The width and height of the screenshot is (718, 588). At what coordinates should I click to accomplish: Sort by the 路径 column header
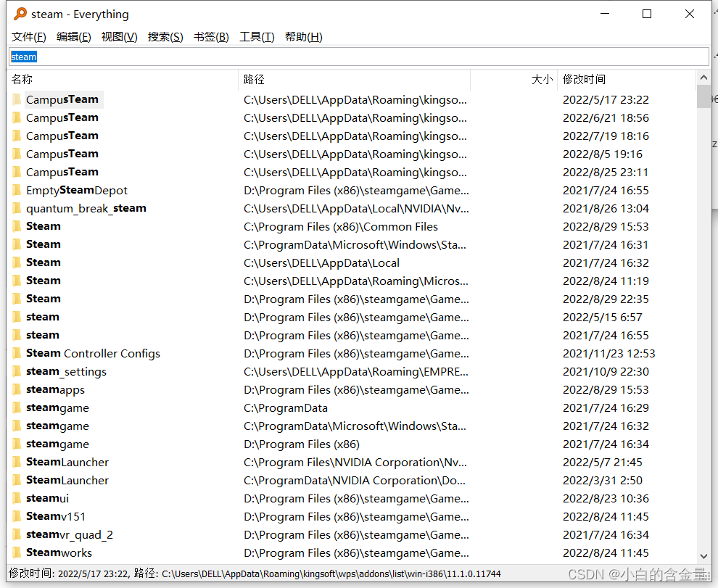[x=355, y=79]
